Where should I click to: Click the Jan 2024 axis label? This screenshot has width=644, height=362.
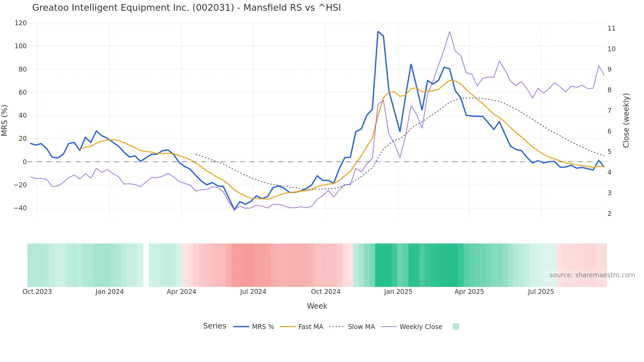[109, 292]
